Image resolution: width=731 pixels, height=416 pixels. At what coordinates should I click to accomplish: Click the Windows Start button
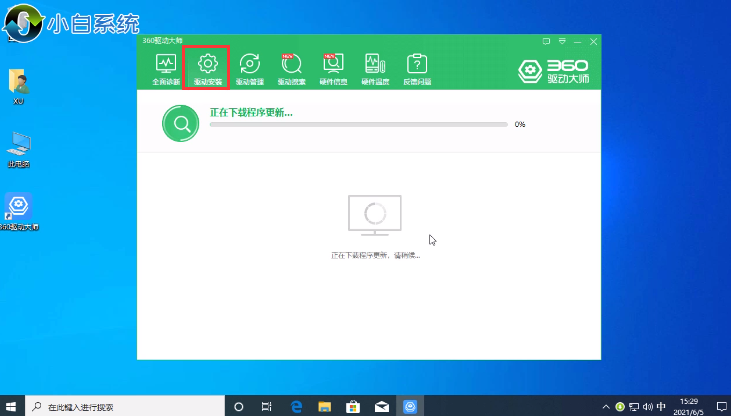[x=12, y=407]
